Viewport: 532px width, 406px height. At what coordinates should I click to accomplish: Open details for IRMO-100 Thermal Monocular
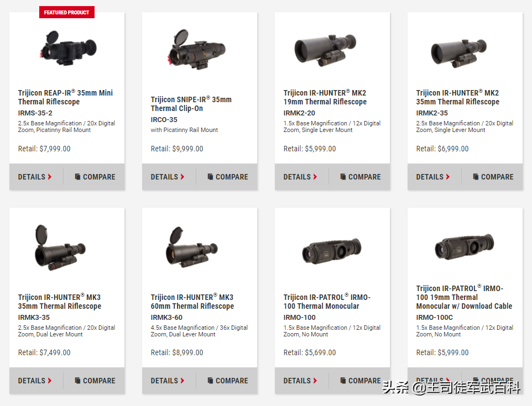[x=300, y=381]
